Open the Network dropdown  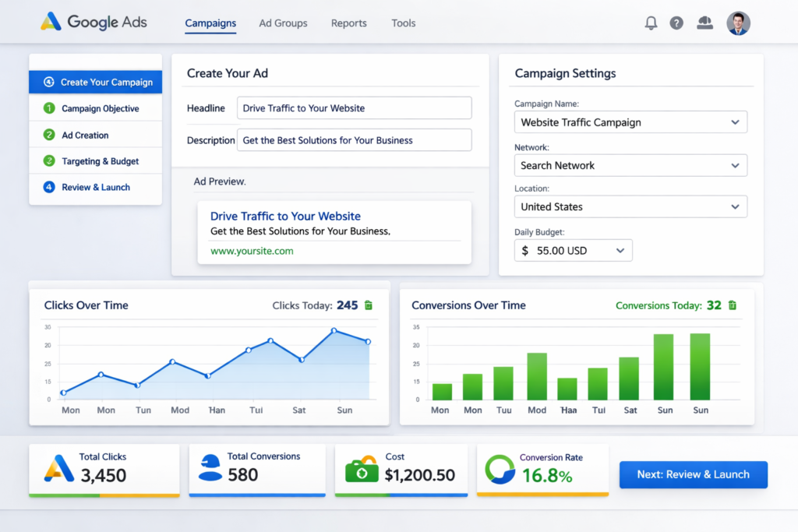[x=630, y=165]
